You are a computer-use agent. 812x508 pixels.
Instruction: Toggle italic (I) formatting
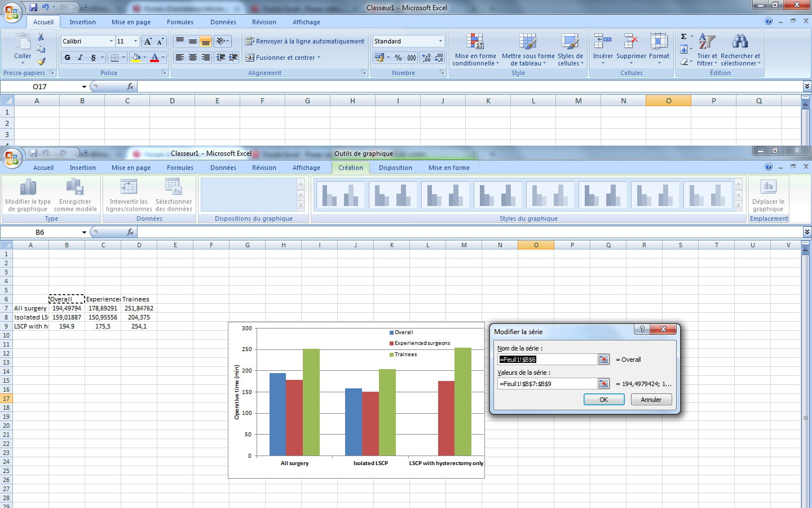tap(80, 58)
